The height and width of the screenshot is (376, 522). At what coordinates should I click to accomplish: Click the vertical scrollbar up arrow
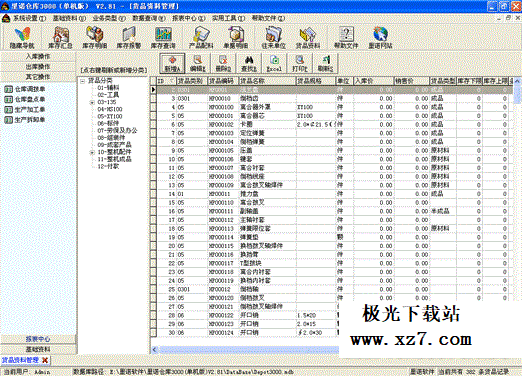[517, 81]
